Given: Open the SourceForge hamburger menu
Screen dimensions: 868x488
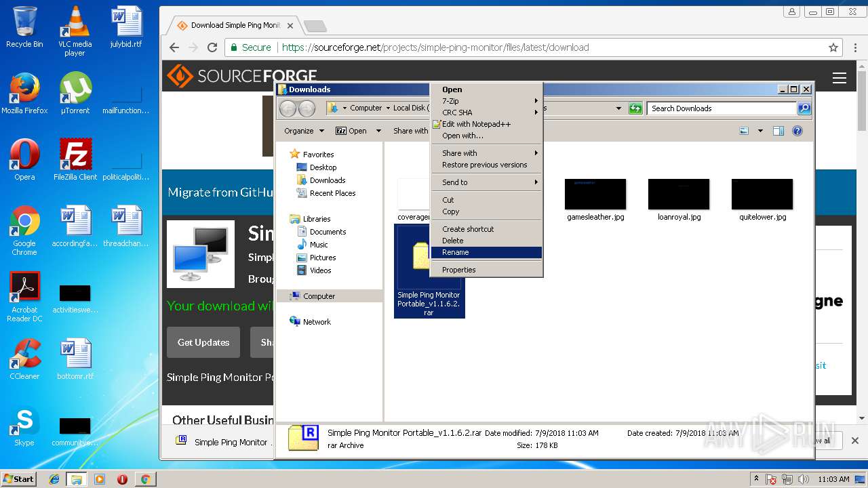Looking at the screenshot, I should tap(840, 78).
